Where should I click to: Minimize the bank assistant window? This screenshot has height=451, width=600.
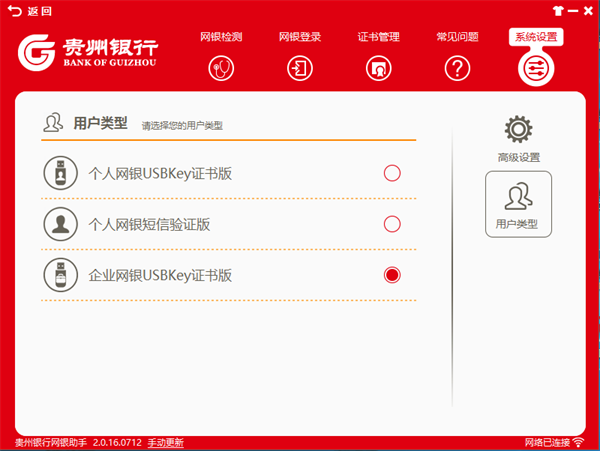(x=573, y=11)
